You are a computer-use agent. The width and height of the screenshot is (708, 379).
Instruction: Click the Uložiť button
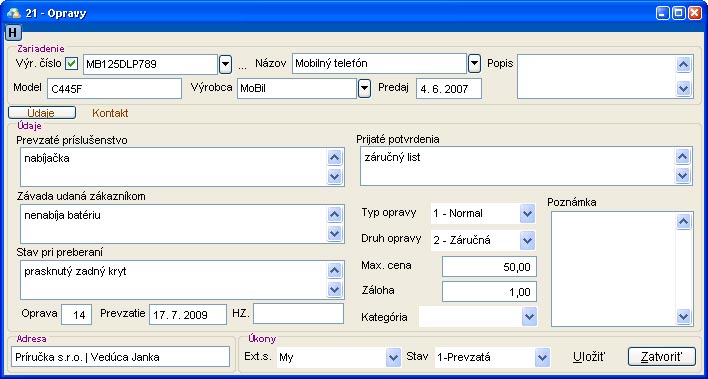click(x=589, y=357)
